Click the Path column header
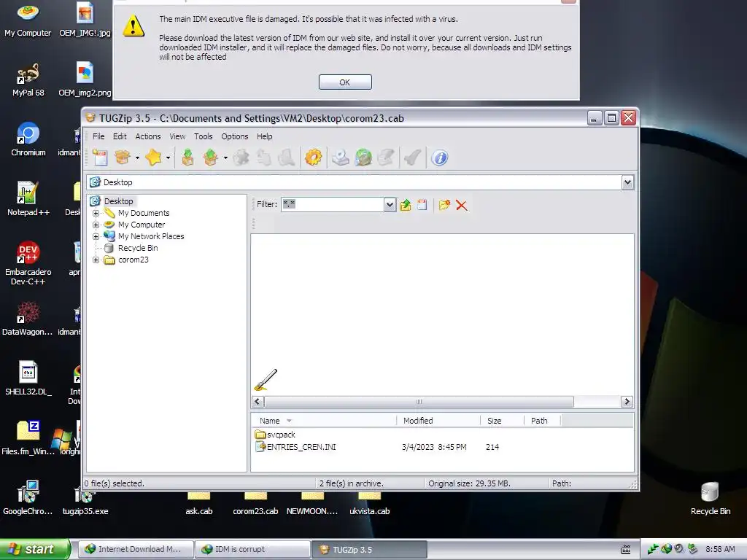Screen dimensions: 747x560 pyautogui.click(x=542, y=421)
